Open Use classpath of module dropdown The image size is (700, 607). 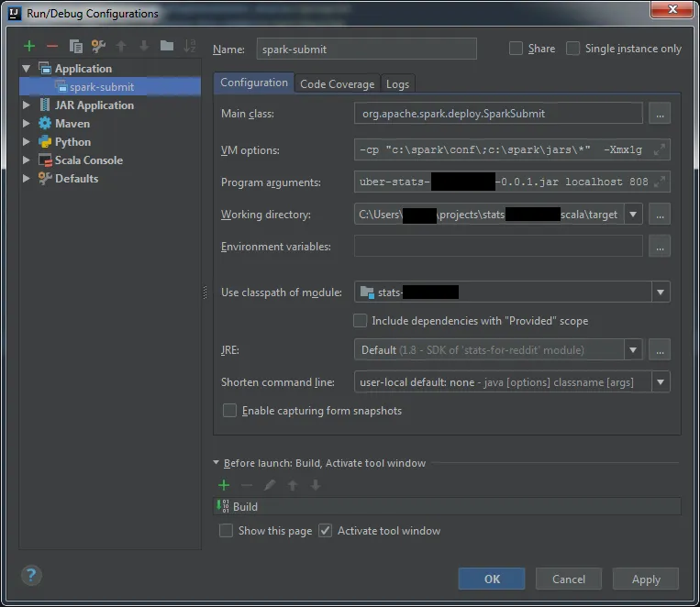click(x=661, y=292)
